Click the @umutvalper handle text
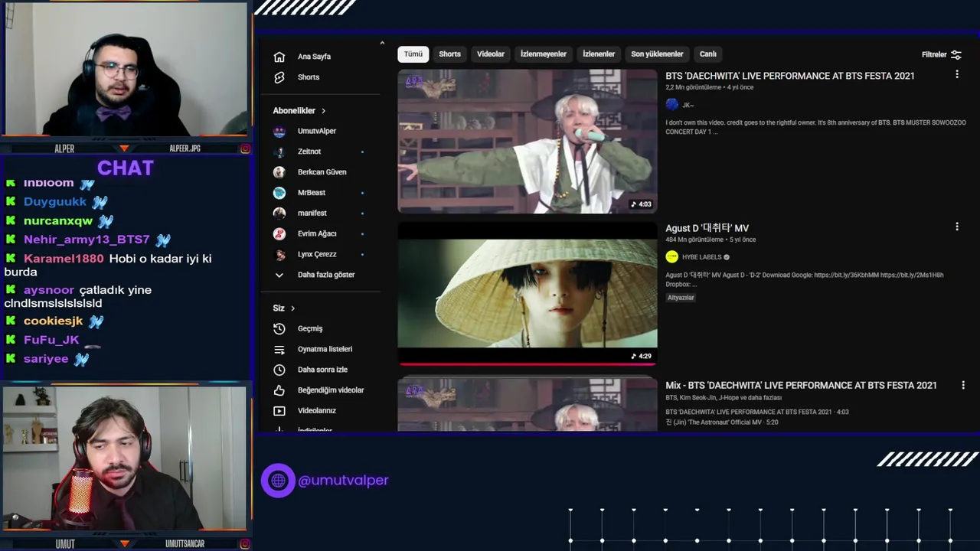Viewport: 980px width, 551px height. pos(343,481)
